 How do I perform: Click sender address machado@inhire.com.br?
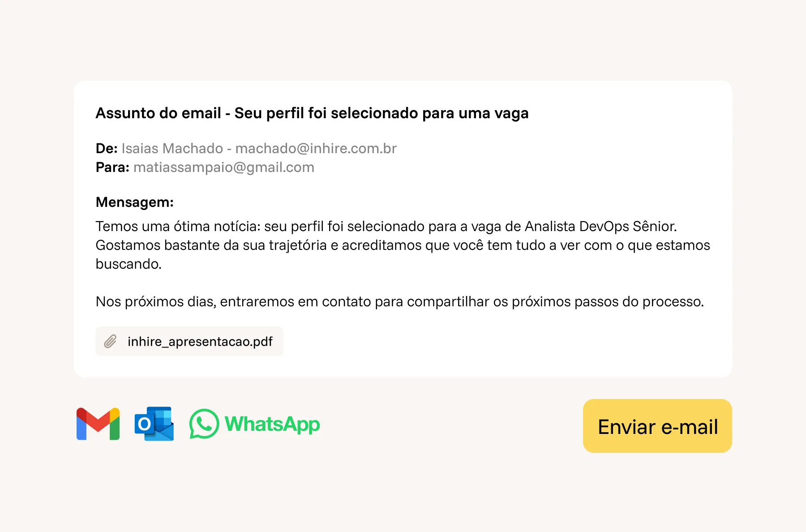[x=316, y=148]
